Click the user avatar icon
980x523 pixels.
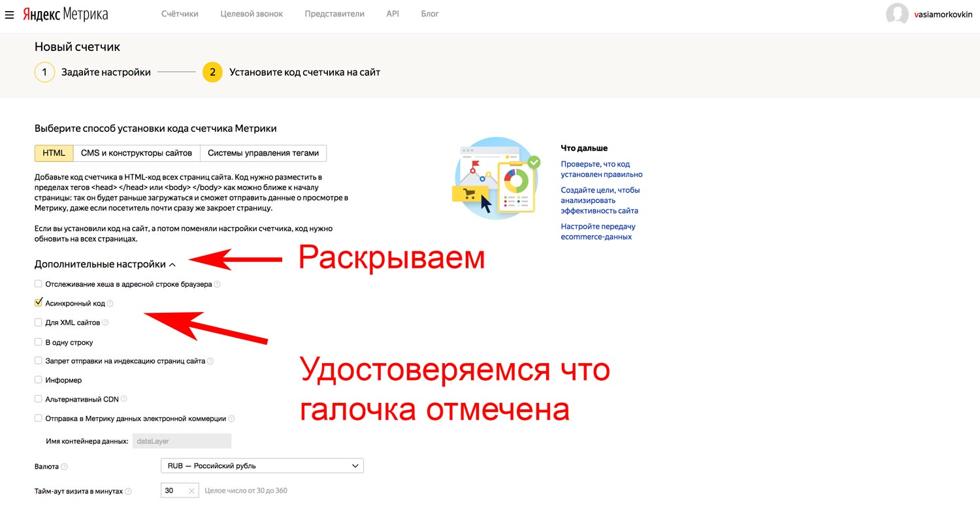[897, 14]
